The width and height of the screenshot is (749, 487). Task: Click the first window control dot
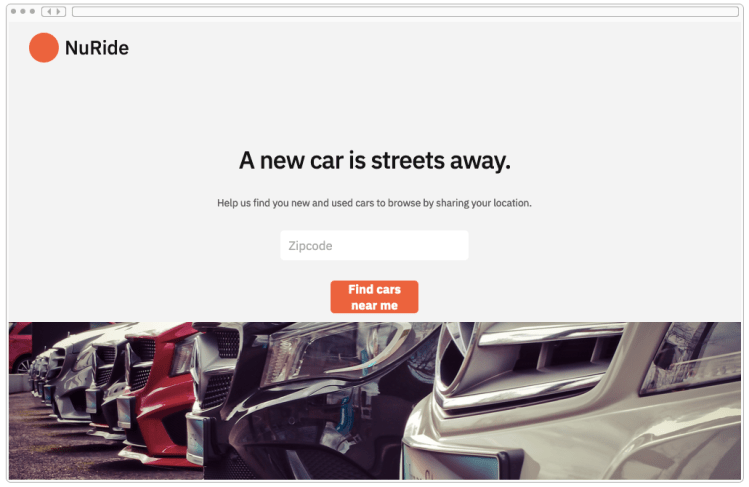click(13, 11)
